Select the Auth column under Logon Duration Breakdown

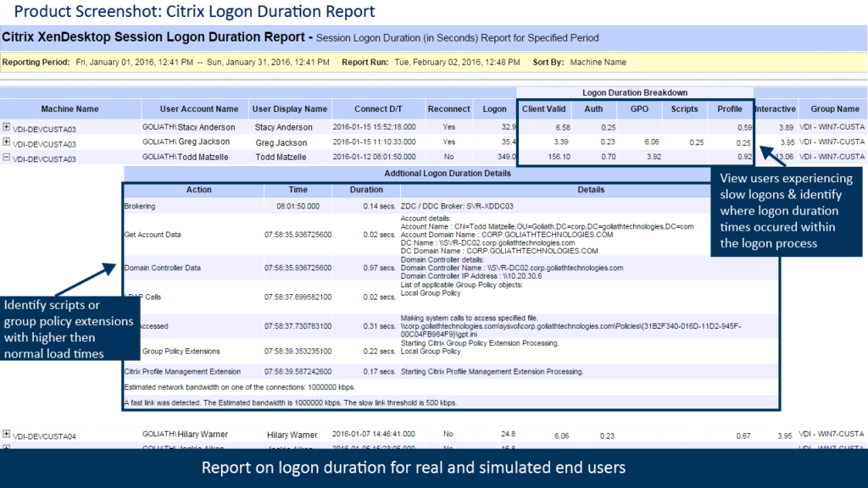coord(593,108)
